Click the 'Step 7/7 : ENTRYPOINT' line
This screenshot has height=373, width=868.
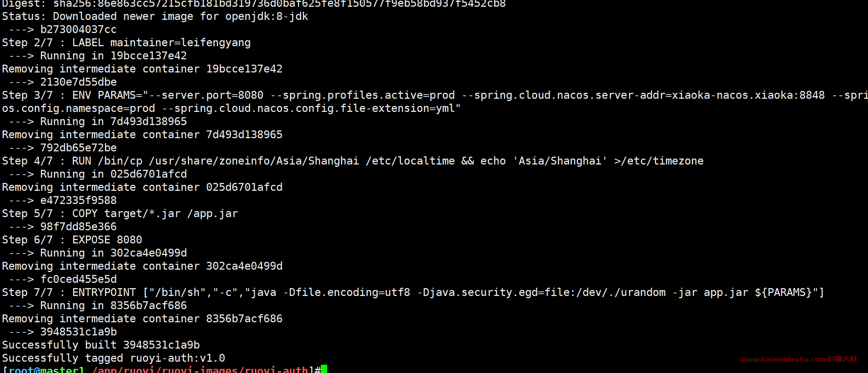(x=413, y=292)
